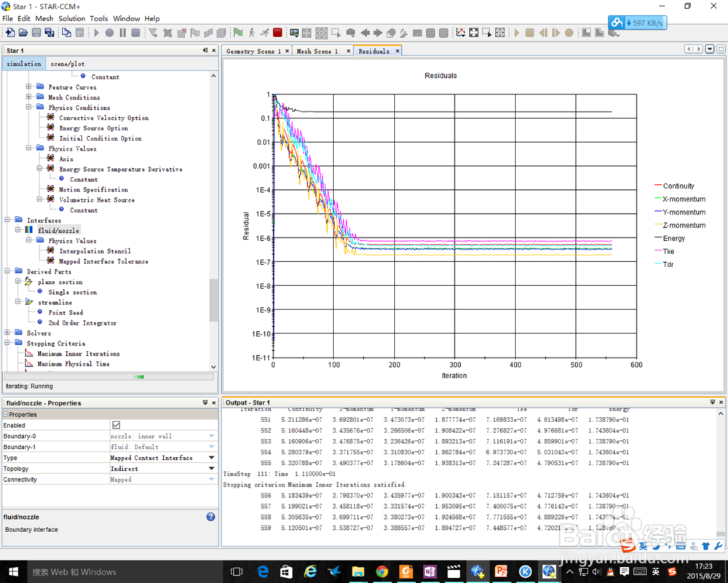Click the Windows Start button
The image size is (728, 583).
click(x=13, y=571)
